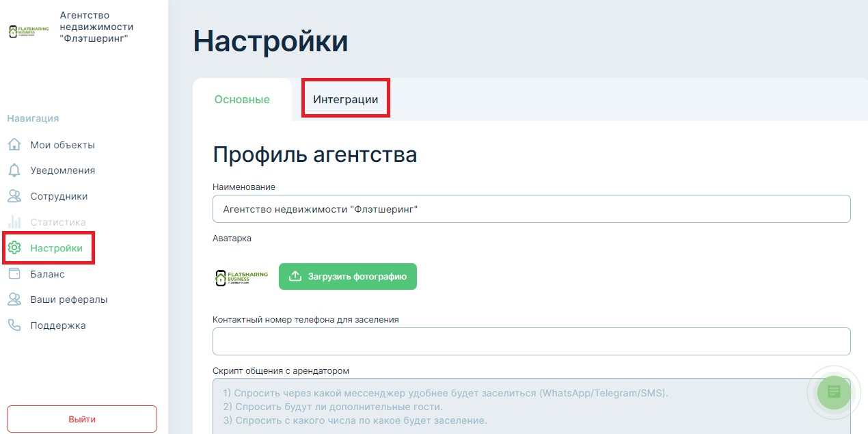Click the referrals icon beside Ваши рефералы

click(14, 299)
